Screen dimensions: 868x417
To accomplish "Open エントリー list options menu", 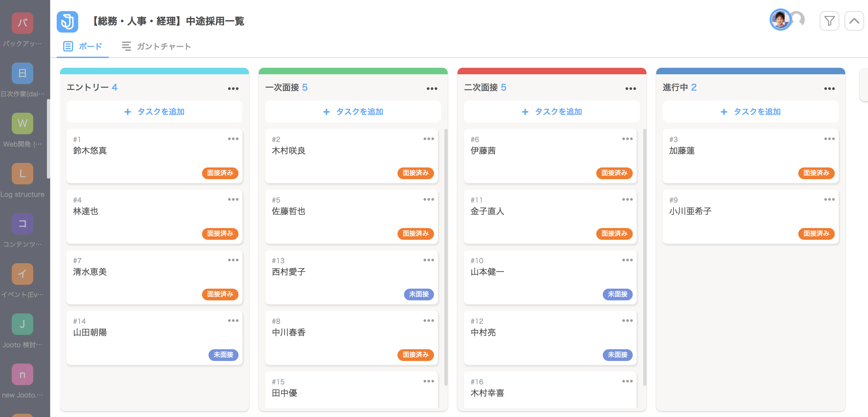I will click(233, 89).
